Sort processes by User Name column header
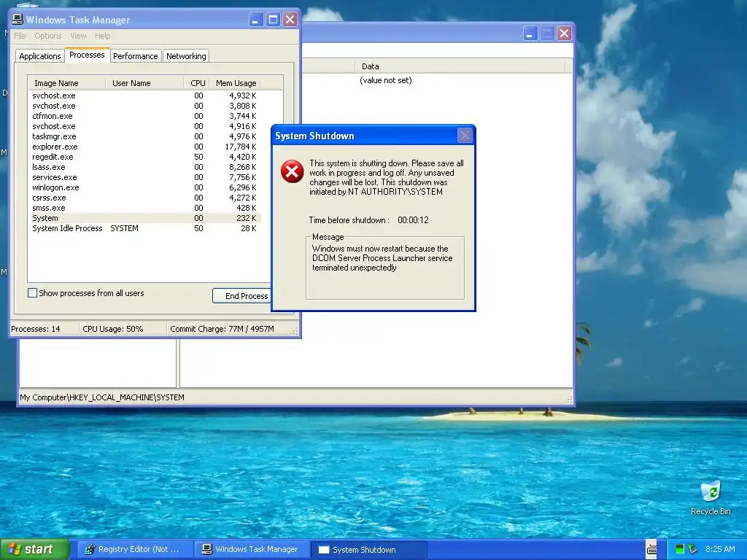This screenshot has width=747, height=560. (144, 83)
